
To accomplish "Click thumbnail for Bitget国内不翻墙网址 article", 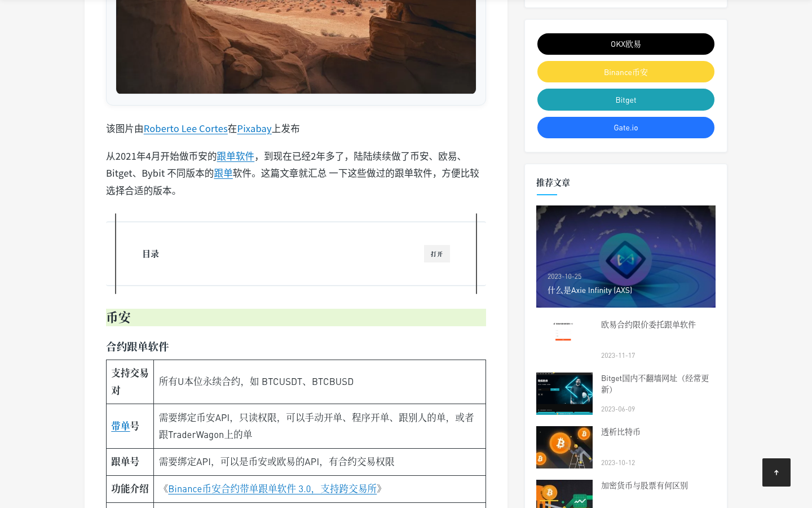I will tap(564, 393).
